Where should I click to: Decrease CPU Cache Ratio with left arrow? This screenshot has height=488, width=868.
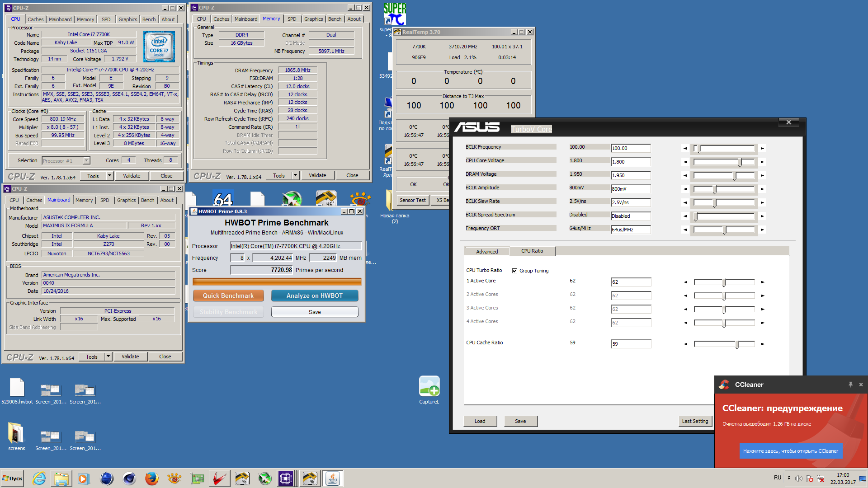click(685, 344)
